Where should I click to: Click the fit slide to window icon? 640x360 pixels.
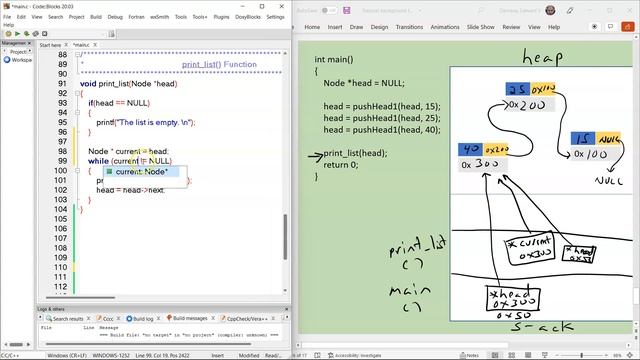point(631,356)
